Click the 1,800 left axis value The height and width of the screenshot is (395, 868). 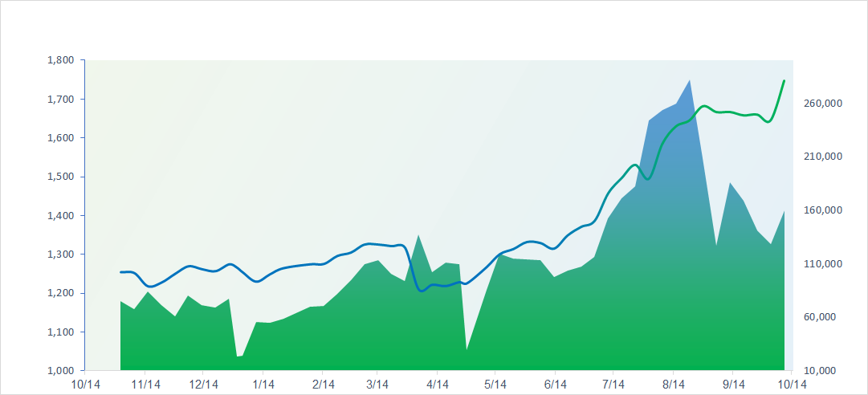coord(61,60)
